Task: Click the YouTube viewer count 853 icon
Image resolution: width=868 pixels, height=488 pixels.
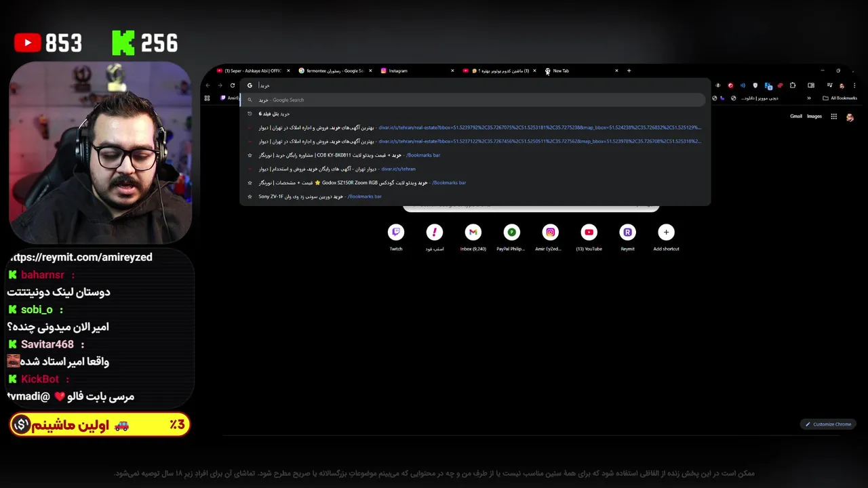Action: [x=28, y=43]
